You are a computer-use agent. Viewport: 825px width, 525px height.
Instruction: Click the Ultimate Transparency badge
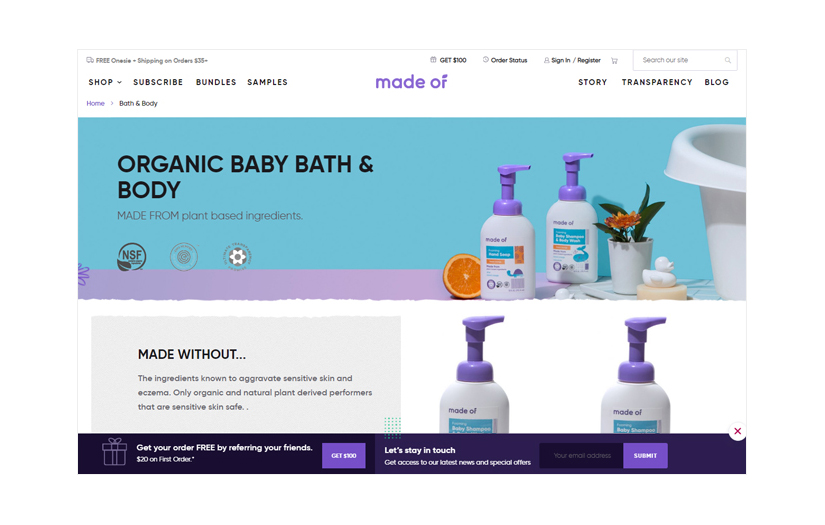238,257
